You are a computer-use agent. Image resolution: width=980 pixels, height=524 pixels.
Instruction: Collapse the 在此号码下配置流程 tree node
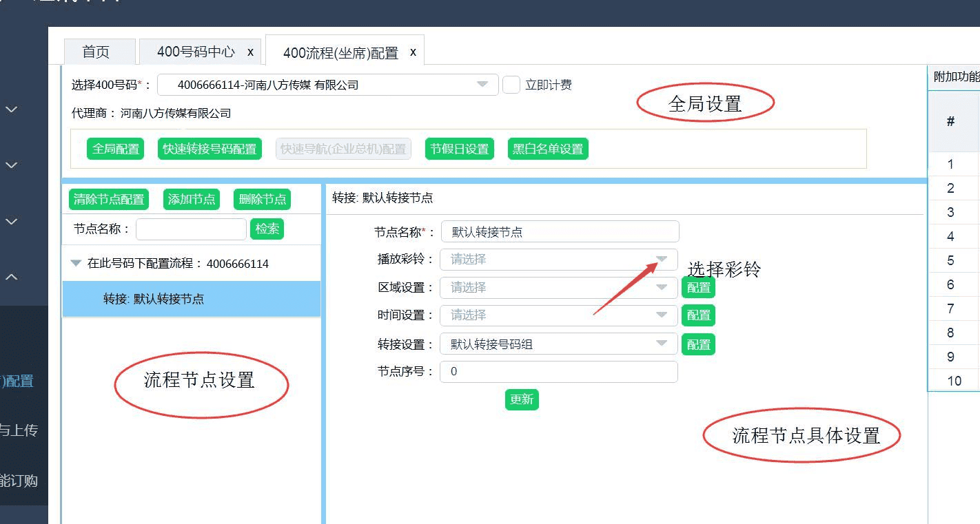click(76, 264)
